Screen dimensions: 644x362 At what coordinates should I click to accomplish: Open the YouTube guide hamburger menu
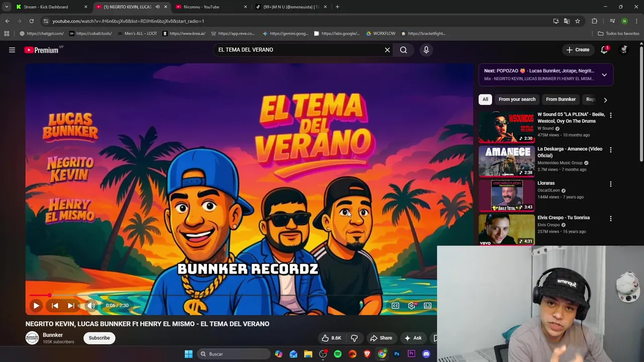12,50
